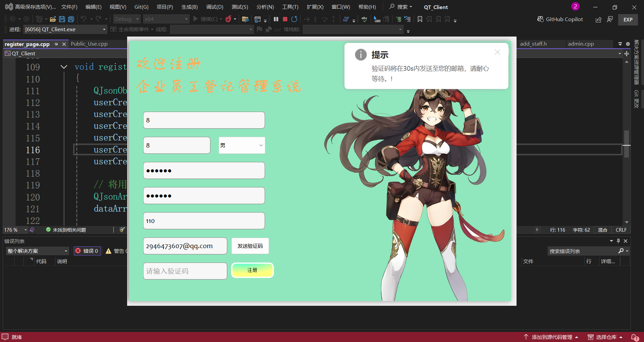This screenshot has height=342, width=644.
Task: Click the Restart debugging icon
Action: tap(294, 19)
